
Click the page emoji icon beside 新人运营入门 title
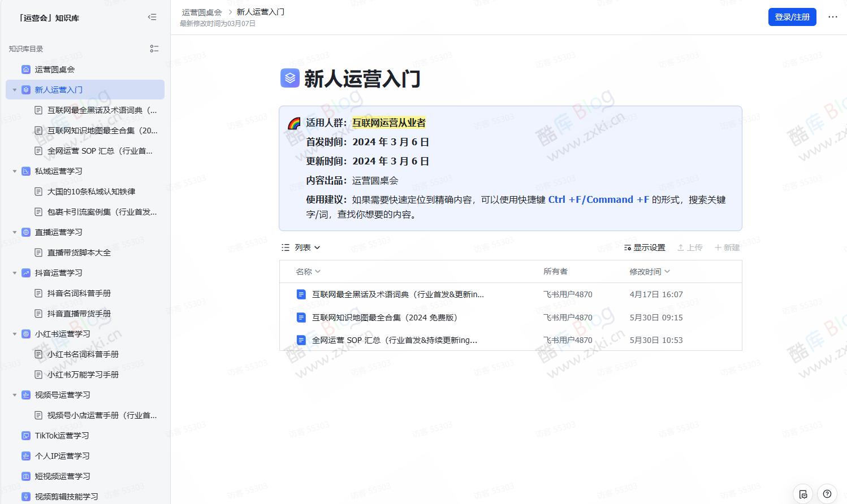click(289, 79)
